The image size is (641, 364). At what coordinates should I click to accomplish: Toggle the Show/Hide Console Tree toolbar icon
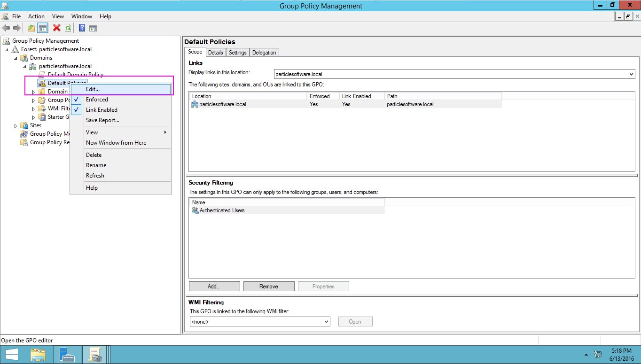(x=42, y=28)
